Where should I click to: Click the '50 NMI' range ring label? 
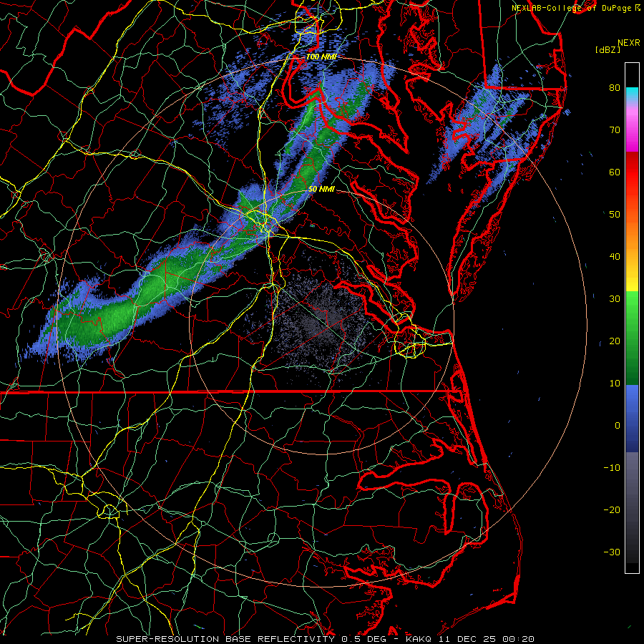click(321, 190)
